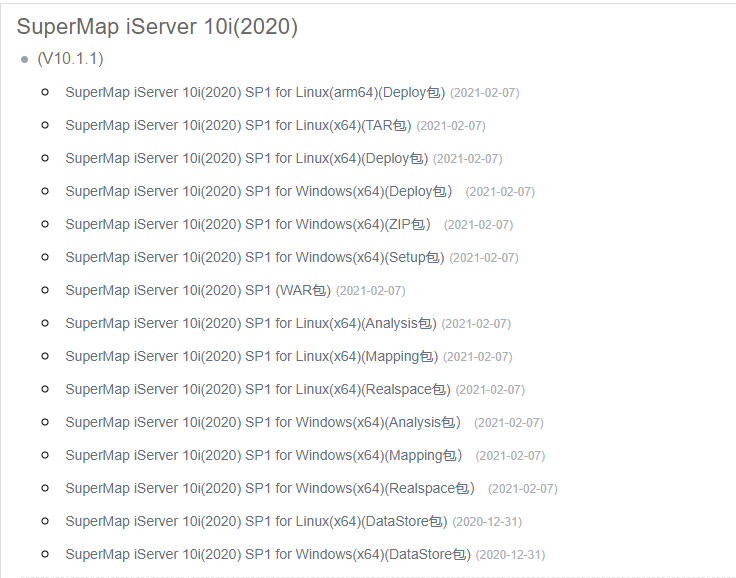Open the Windows(x64)(Mapping包) download link

(264, 455)
